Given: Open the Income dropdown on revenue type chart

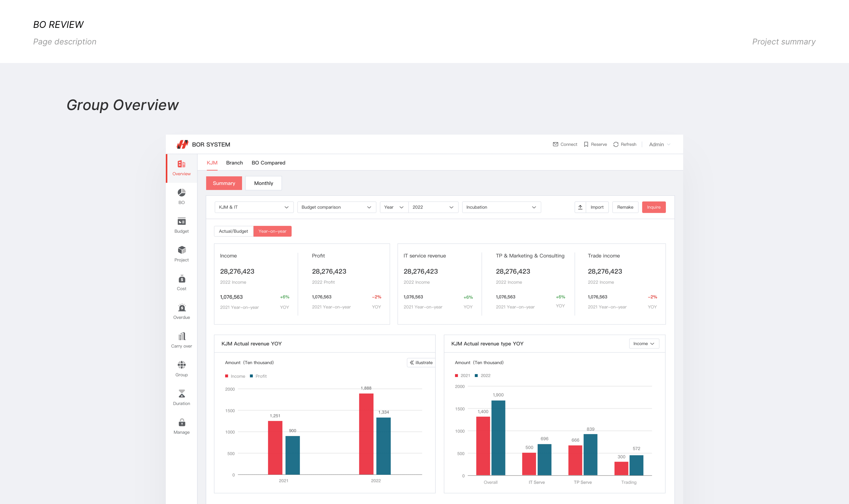Looking at the screenshot, I should coord(644,344).
